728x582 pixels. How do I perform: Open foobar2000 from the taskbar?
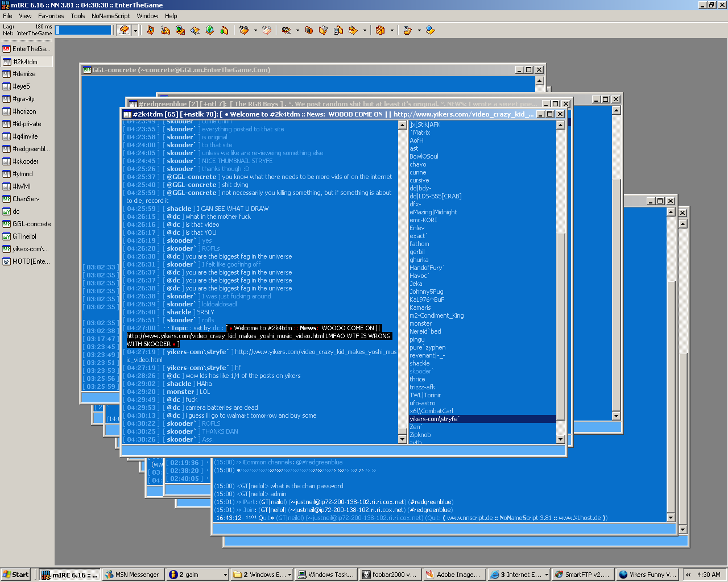390,575
